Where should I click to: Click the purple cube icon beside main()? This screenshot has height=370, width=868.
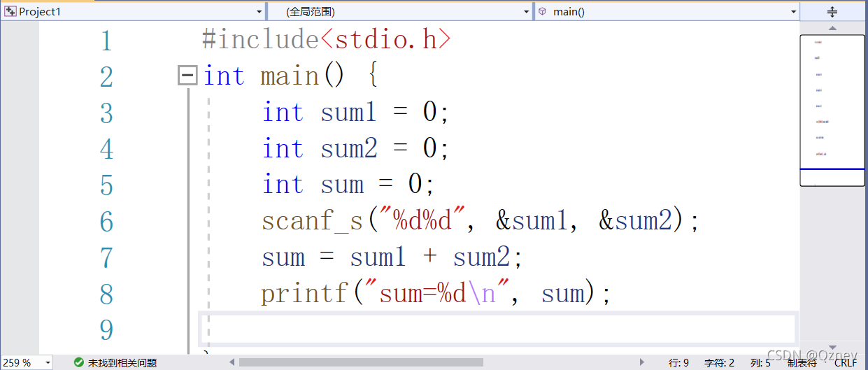pos(542,11)
